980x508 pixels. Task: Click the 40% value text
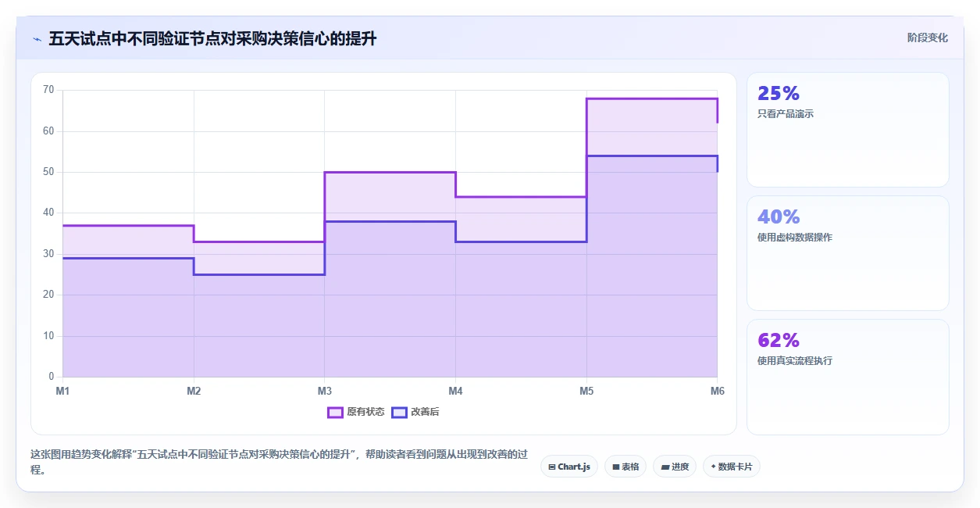[779, 217]
